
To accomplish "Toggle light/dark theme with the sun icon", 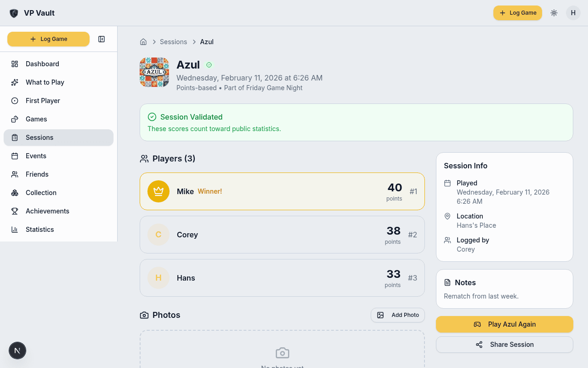I will [x=554, y=13].
